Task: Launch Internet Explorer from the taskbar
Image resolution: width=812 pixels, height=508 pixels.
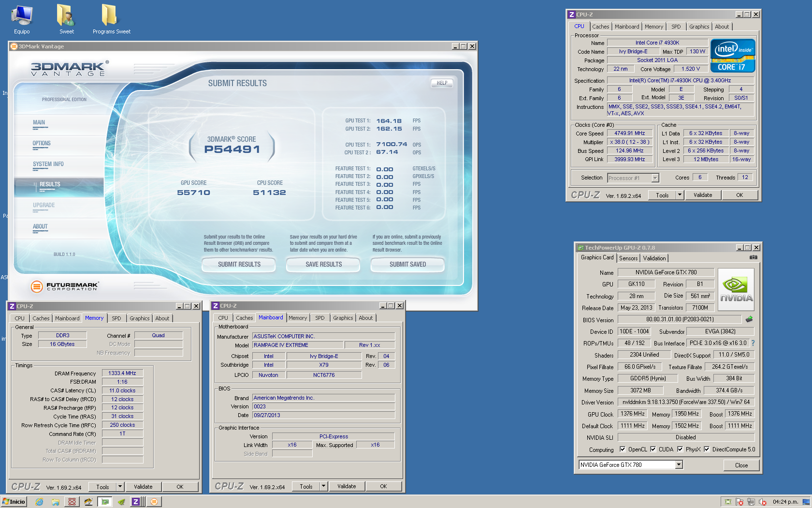Action: pyautogui.click(x=40, y=502)
